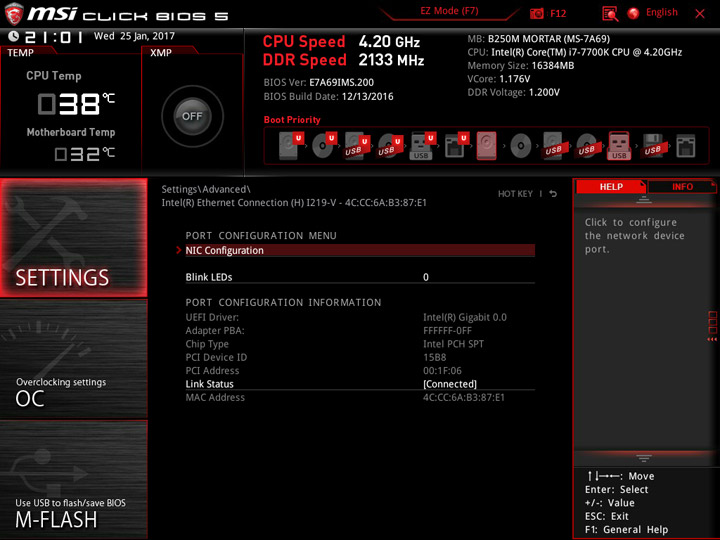This screenshot has width=720, height=540.
Task: Select the Blink LEDs option
Action: [209, 277]
